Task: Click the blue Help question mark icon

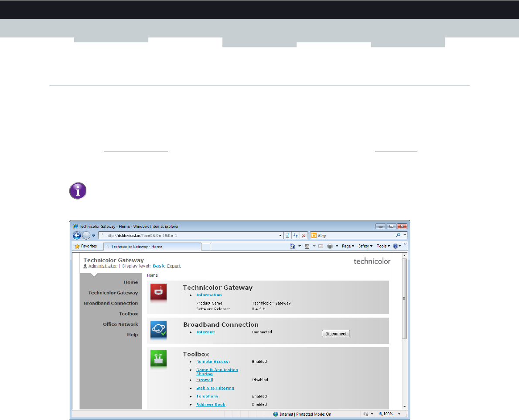Action: pos(395,246)
